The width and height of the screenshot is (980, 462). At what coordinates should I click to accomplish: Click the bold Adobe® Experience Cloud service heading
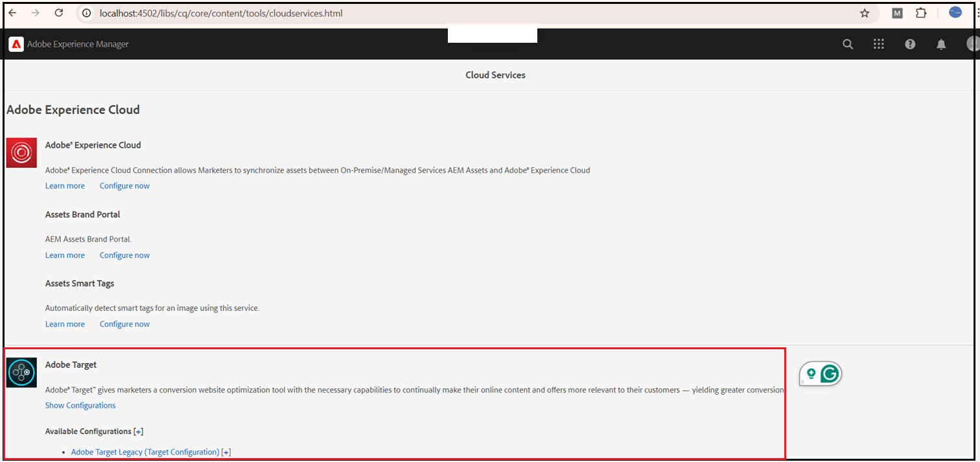[x=93, y=145]
